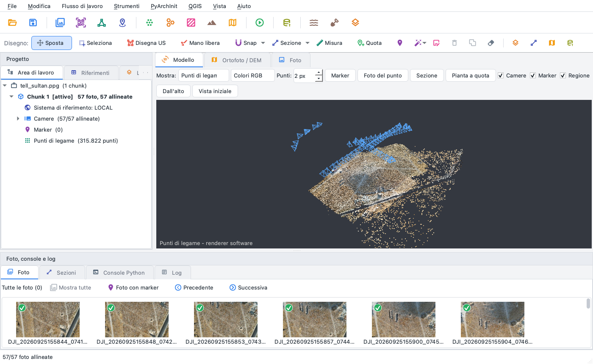Viewport: 593px width, 364px height.
Task: Click the DEM mountain icon in toolbar
Action: pos(212,23)
